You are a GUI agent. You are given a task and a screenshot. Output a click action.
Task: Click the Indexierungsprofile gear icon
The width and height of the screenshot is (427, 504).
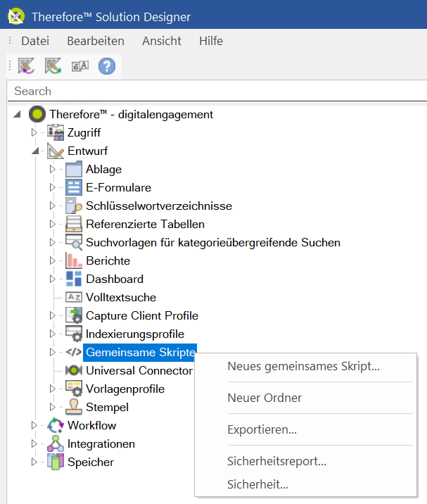click(x=74, y=334)
